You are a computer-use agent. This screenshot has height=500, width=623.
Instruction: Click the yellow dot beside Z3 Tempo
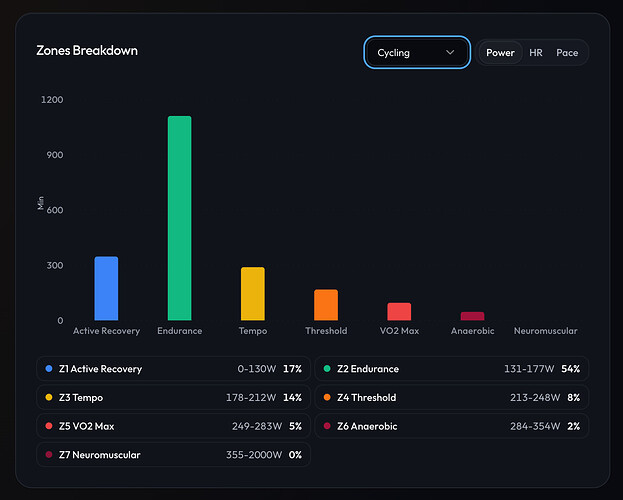[49, 397]
